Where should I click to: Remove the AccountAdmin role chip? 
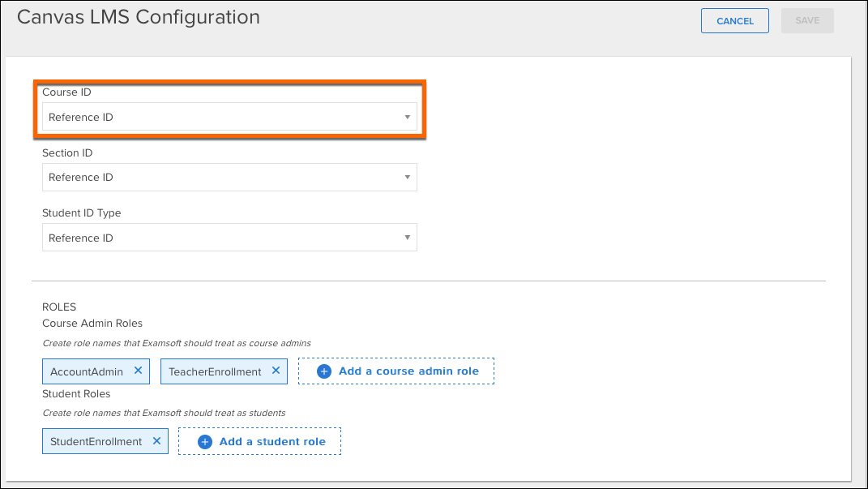pyautogui.click(x=139, y=371)
